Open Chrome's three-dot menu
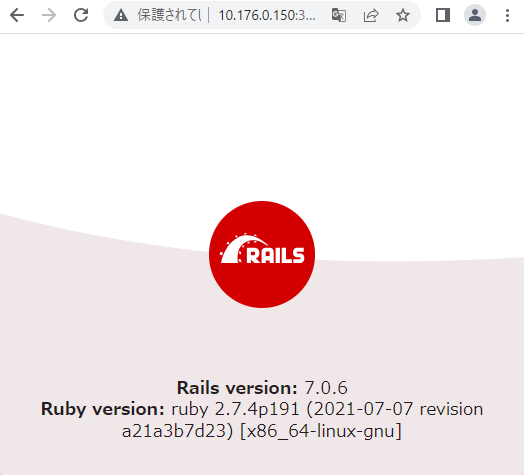This screenshot has width=524, height=475. pyautogui.click(x=507, y=15)
